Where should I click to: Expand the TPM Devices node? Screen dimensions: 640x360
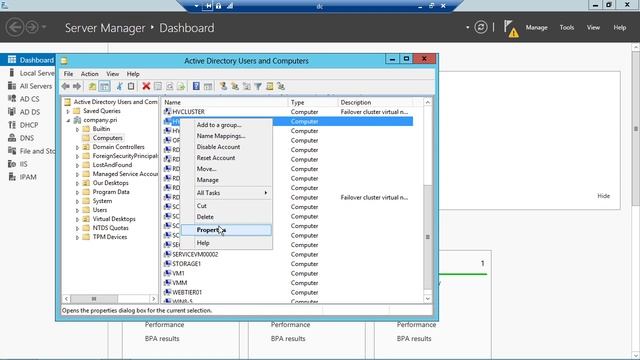tap(77, 237)
